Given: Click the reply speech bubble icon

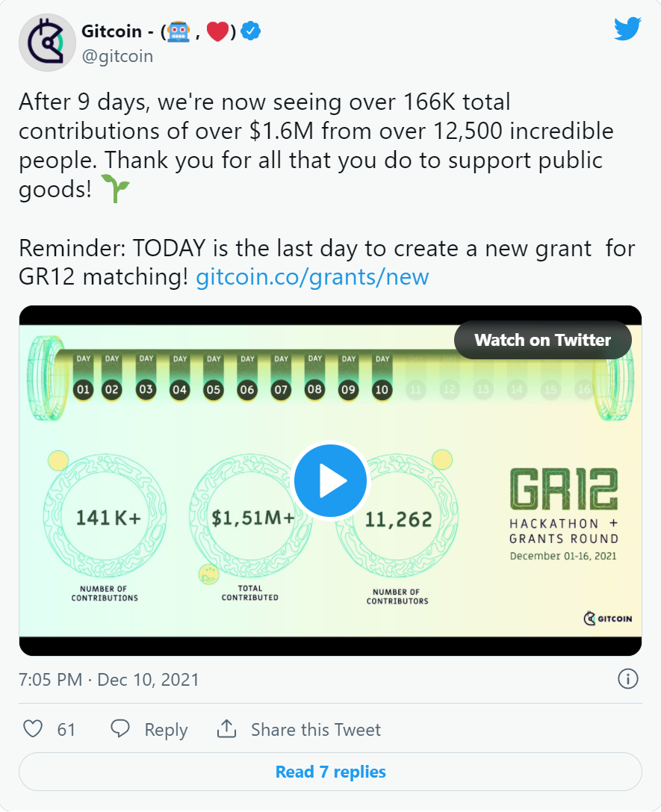Looking at the screenshot, I should point(120,728).
